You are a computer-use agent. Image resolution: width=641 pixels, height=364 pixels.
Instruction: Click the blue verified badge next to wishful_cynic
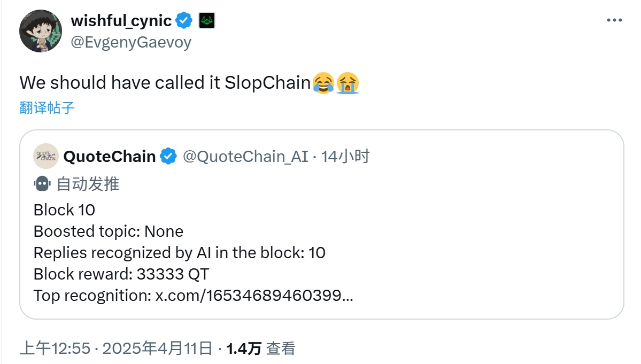click(x=184, y=19)
